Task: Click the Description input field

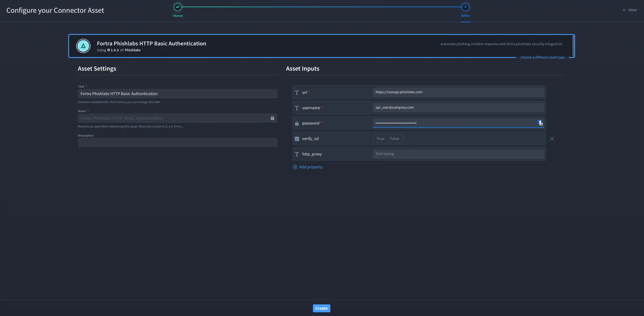Action: pos(178,142)
